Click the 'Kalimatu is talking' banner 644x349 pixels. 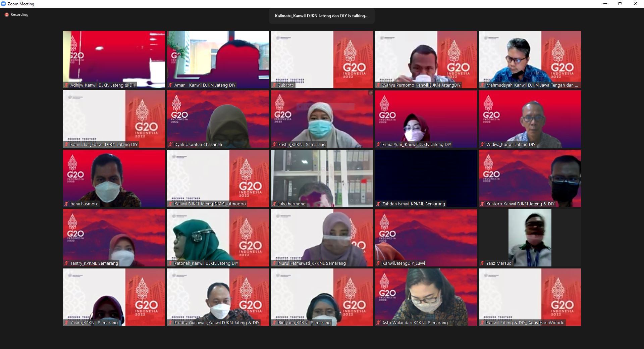(321, 16)
